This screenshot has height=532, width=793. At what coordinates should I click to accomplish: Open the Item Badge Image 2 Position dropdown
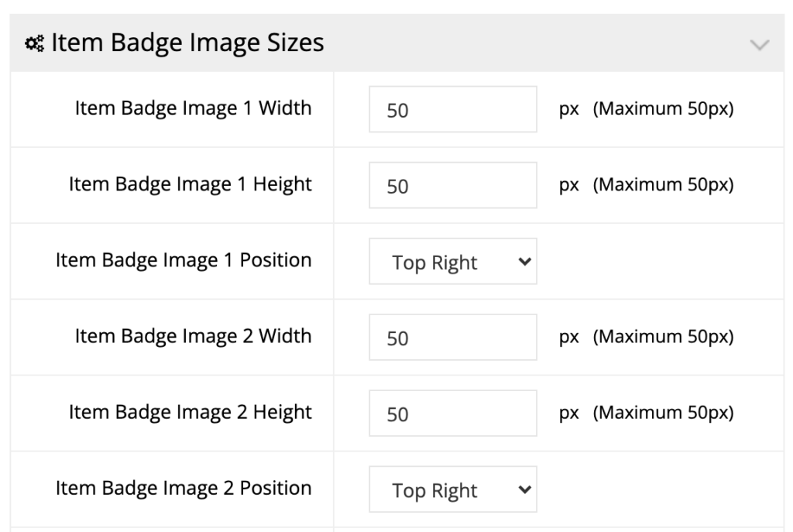[x=452, y=489]
